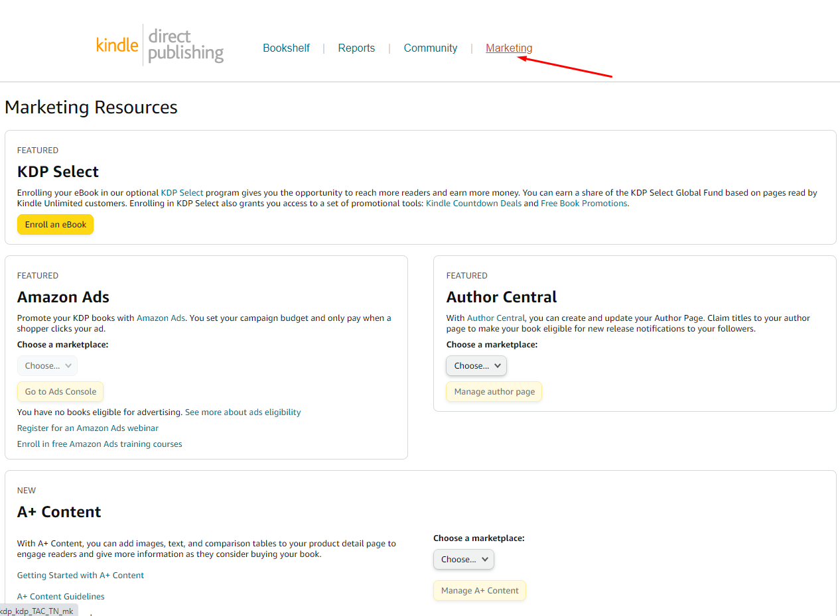Open the Kindle Countdown Deals link
The width and height of the screenshot is (840, 616).
pyautogui.click(x=474, y=204)
